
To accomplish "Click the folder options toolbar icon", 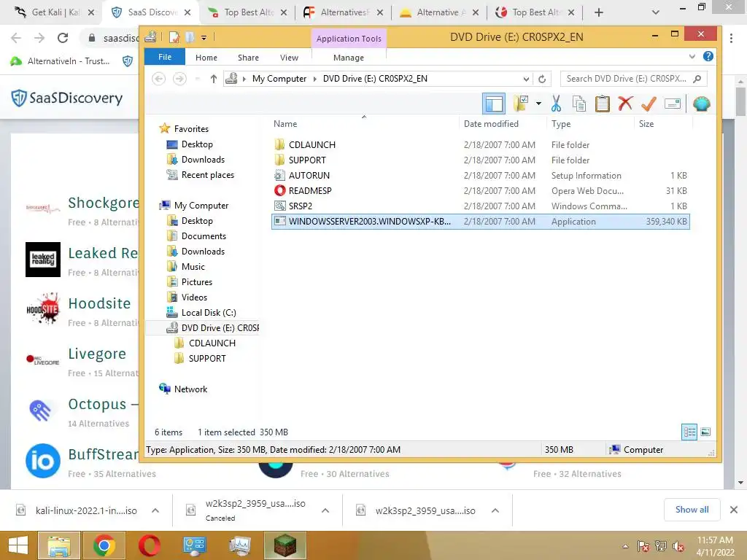I will pyautogui.click(x=521, y=104).
